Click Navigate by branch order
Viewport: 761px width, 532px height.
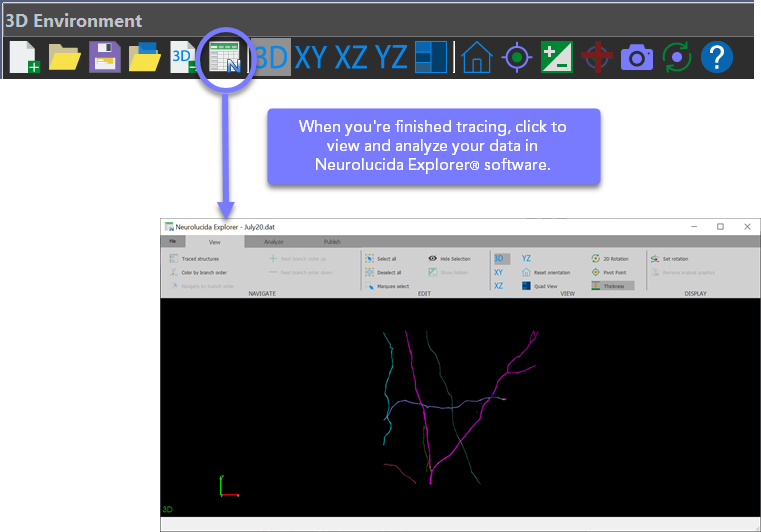tap(202, 286)
